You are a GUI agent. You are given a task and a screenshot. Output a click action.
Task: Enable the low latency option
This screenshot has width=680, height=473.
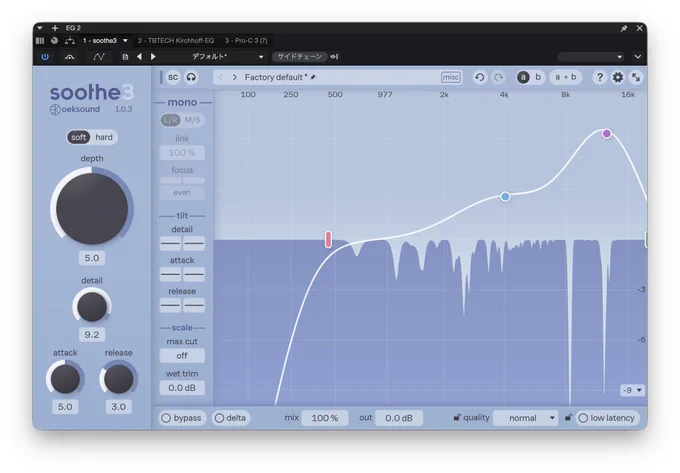pos(607,418)
